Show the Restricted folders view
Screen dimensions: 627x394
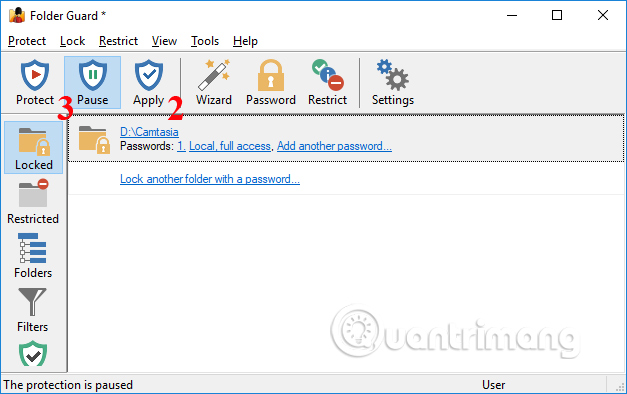[33, 202]
